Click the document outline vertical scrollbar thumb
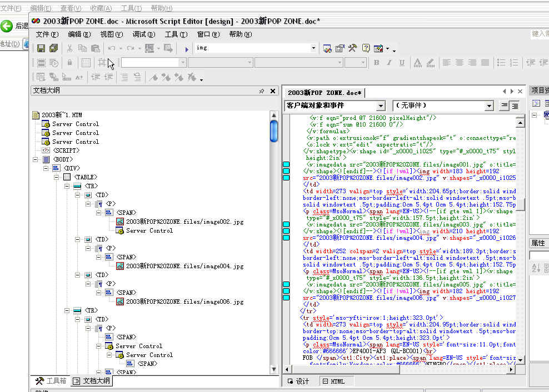Viewport: 549px width, 392px height. point(274,131)
